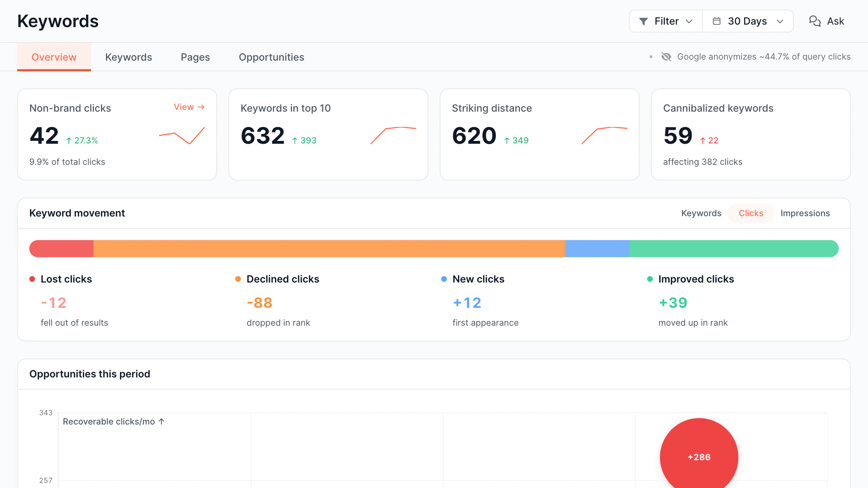The image size is (868, 488).
Task: Click the Ask button label
Action: tap(836, 21)
